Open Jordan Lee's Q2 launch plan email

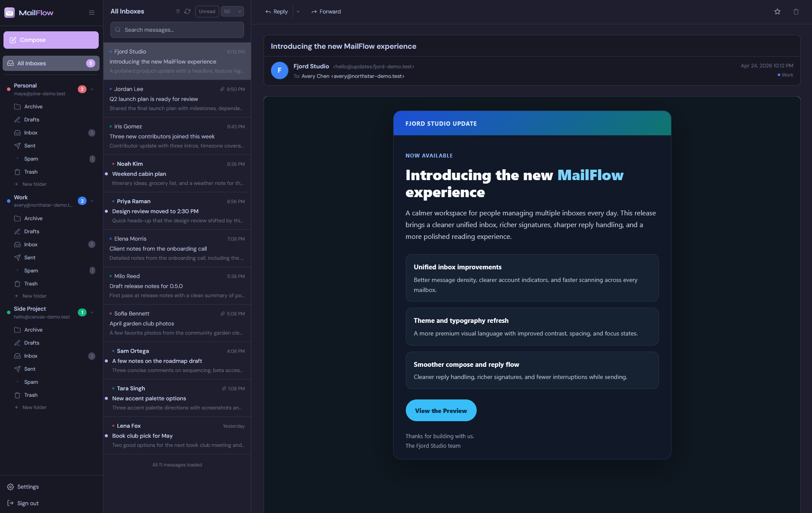pyautogui.click(x=177, y=99)
